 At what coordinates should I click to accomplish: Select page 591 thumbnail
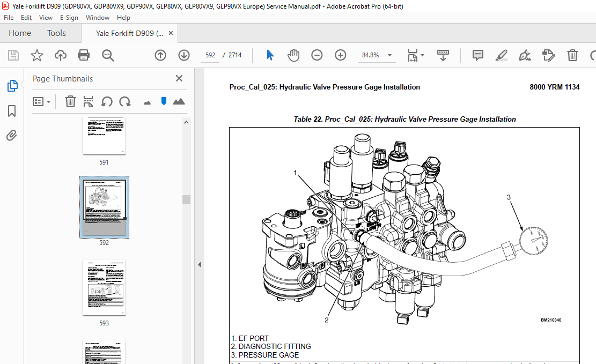click(104, 136)
